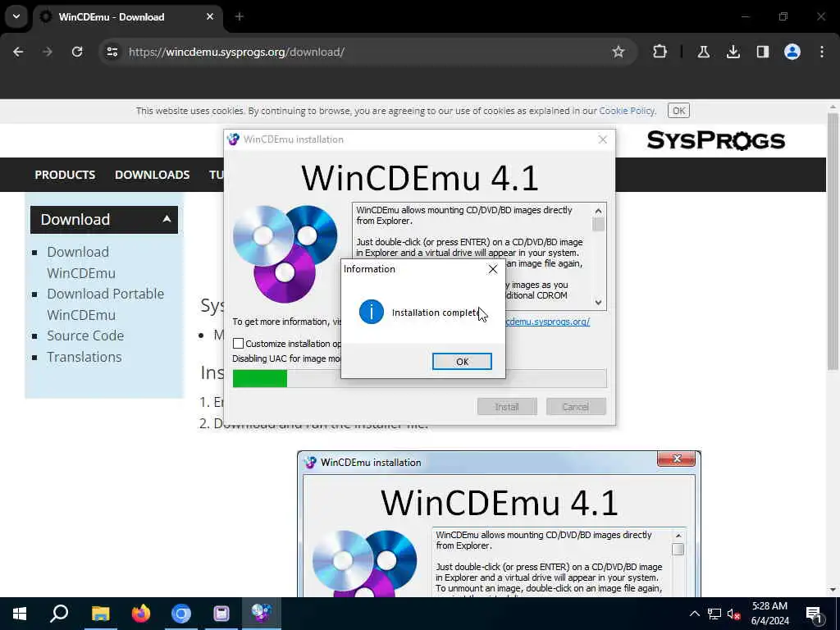Open Download Portable WinCDEmu sidebar link
This screenshot has height=630, width=840.
click(106, 304)
